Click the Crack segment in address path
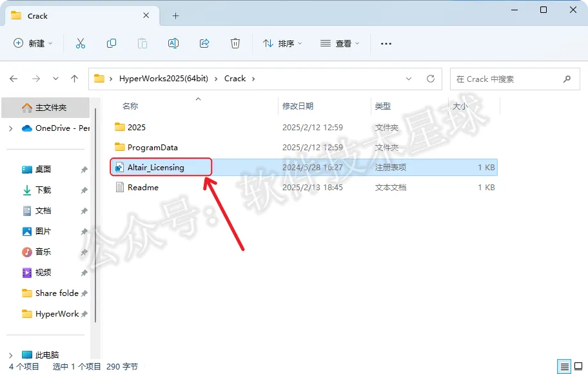Screen dimensions: 588x374 coord(235,79)
